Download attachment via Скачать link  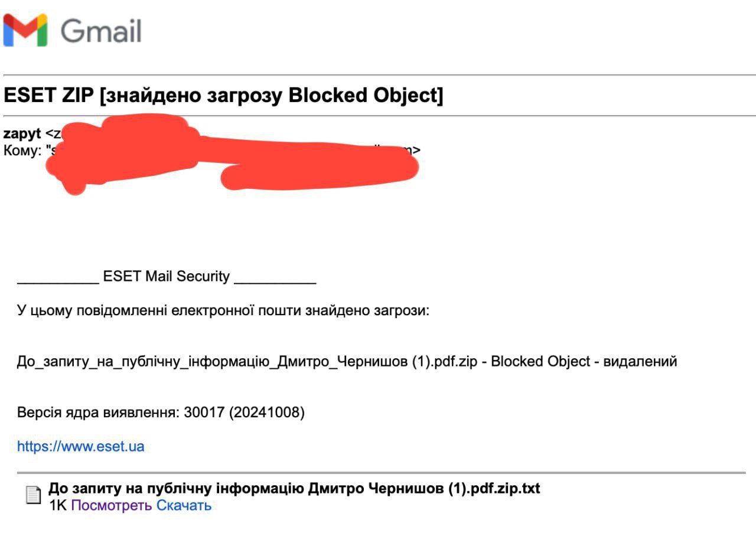[x=184, y=506]
